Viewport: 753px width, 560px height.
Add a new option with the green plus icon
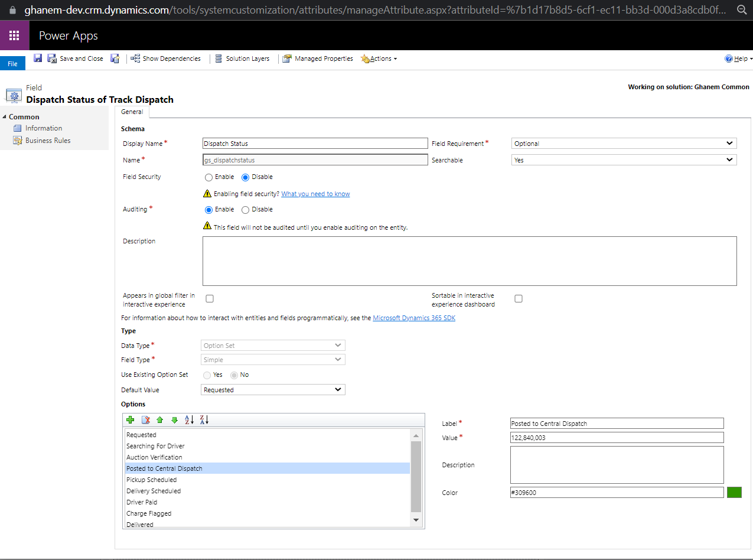[130, 419]
